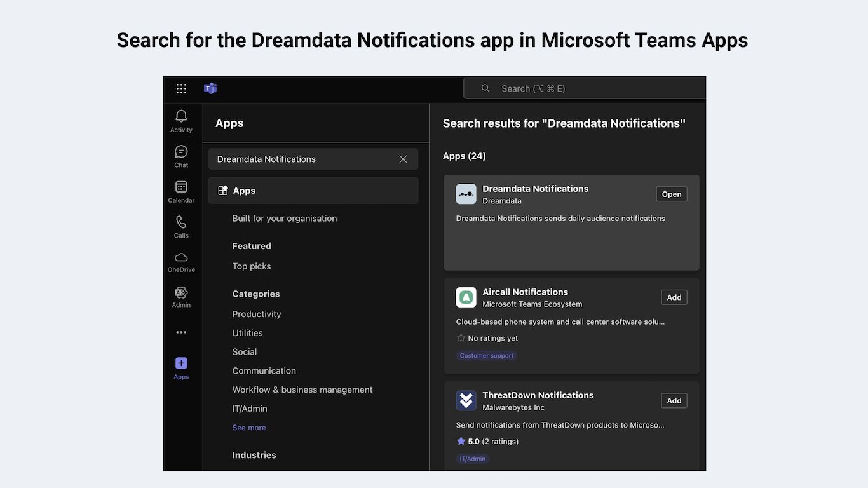The height and width of the screenshot is (488, 868).
Task: Click the Send notifications from ThreatDown description
Action: [560, 425]
